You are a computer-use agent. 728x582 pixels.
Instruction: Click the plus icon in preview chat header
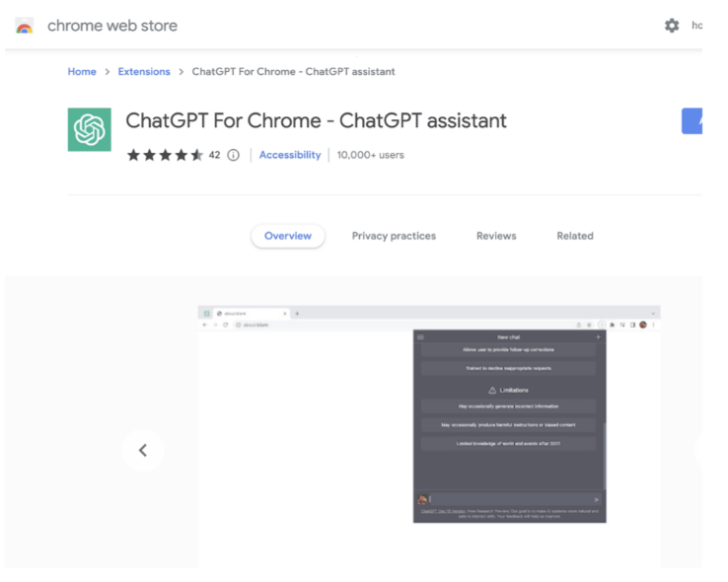click(x=598, y=337)
